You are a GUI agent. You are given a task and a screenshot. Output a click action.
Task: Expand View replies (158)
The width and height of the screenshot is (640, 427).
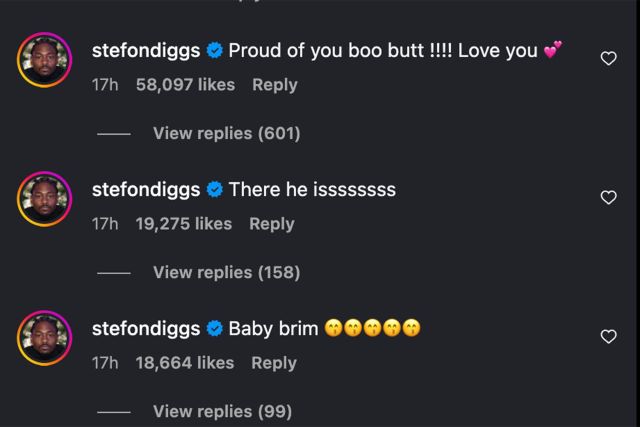(x=226, y=272)
